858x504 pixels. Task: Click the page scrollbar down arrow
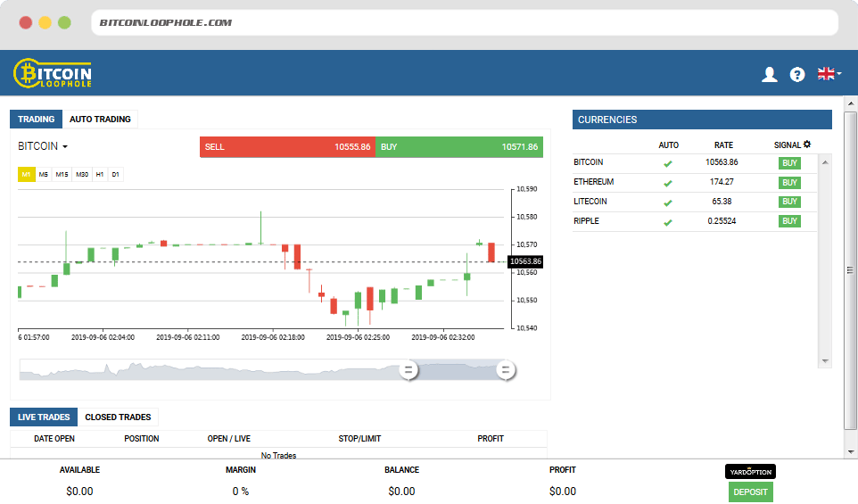(x=850, y=452)
